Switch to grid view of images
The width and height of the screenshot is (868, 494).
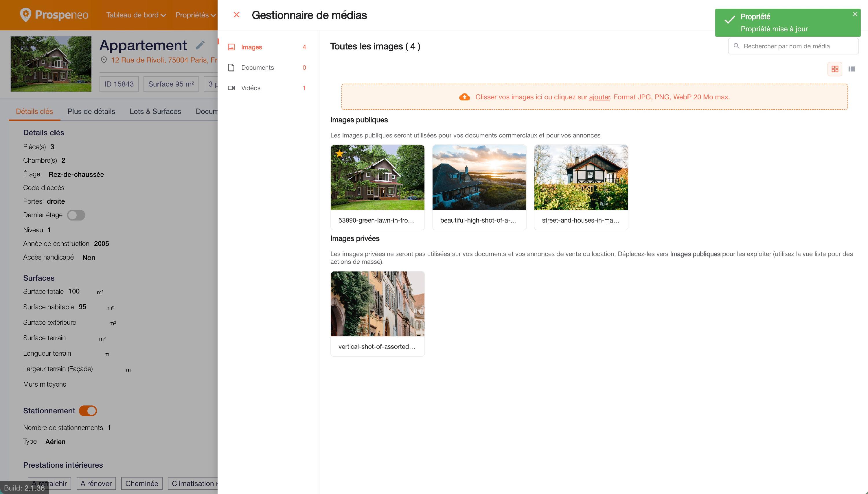tap(835, 69)
